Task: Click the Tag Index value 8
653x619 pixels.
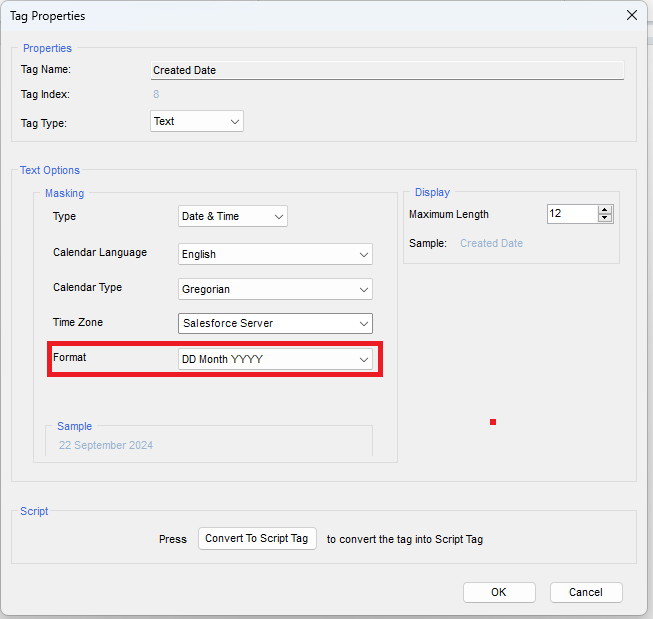Action: (156, 94)
